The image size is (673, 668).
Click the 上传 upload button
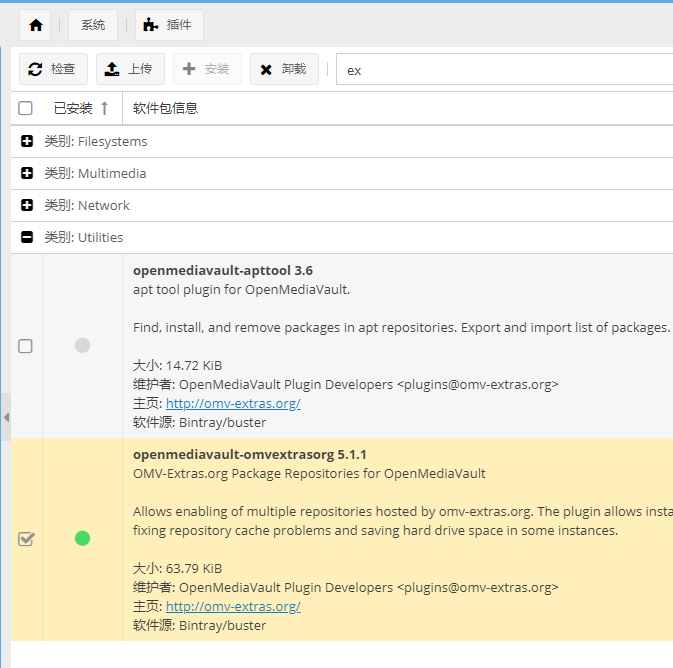pyautogui.click(x=130, y=69)
